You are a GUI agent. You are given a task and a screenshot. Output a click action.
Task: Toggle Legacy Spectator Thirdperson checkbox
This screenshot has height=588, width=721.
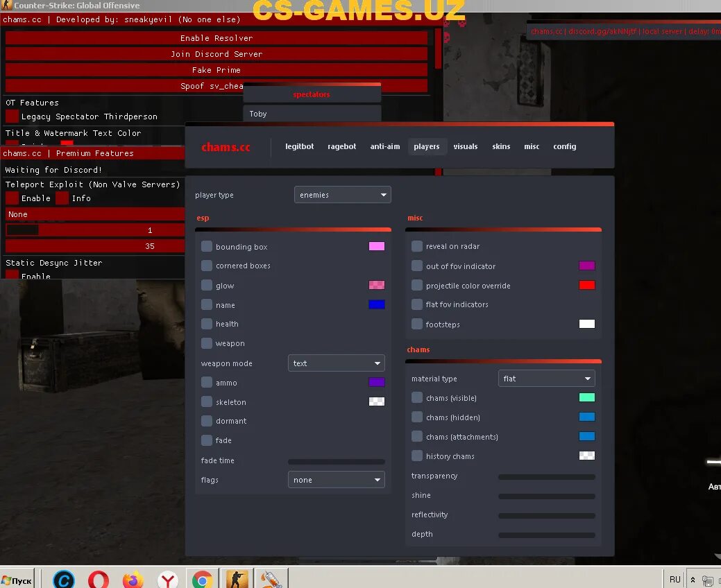click(12, 116)
